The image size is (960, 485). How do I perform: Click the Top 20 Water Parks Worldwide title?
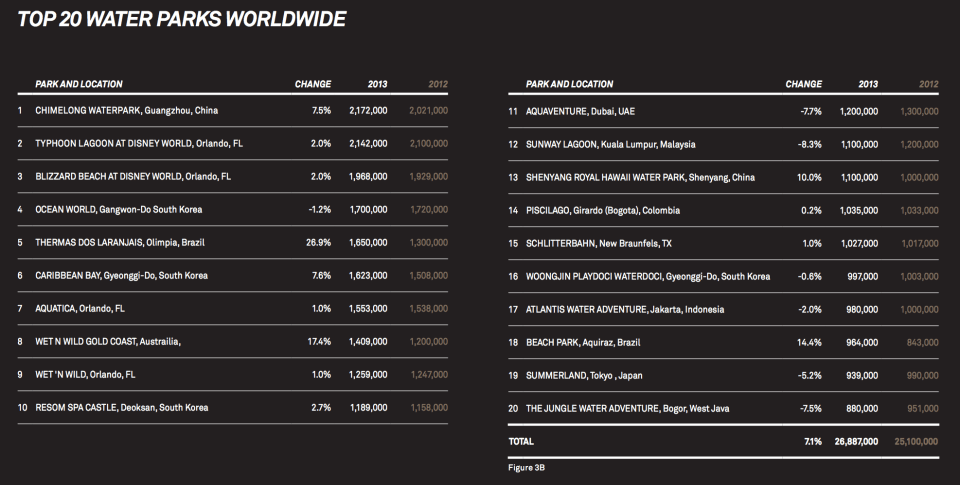(x=182, y=19)
